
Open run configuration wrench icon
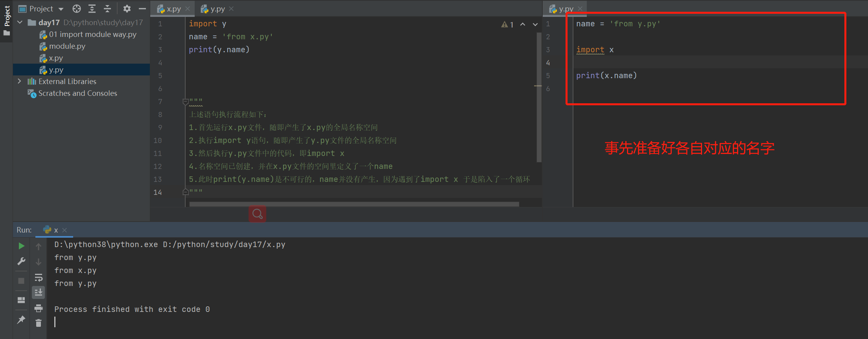pos(21,262)
